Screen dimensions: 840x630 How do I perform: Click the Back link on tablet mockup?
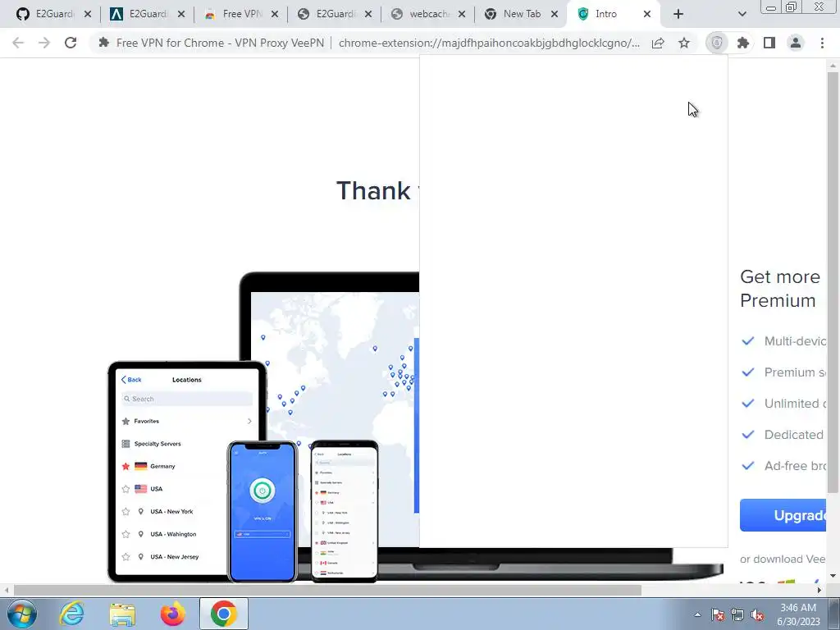coord(131,379)
